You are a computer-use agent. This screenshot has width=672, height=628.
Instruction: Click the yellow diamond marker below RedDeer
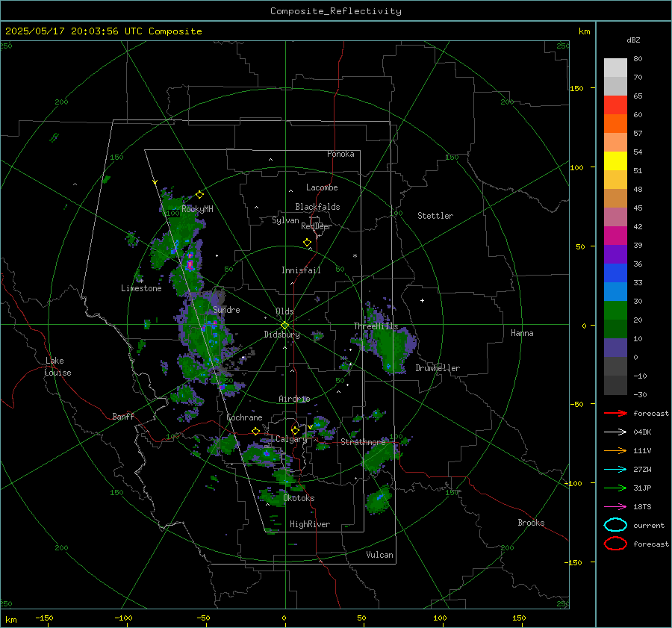307,243
